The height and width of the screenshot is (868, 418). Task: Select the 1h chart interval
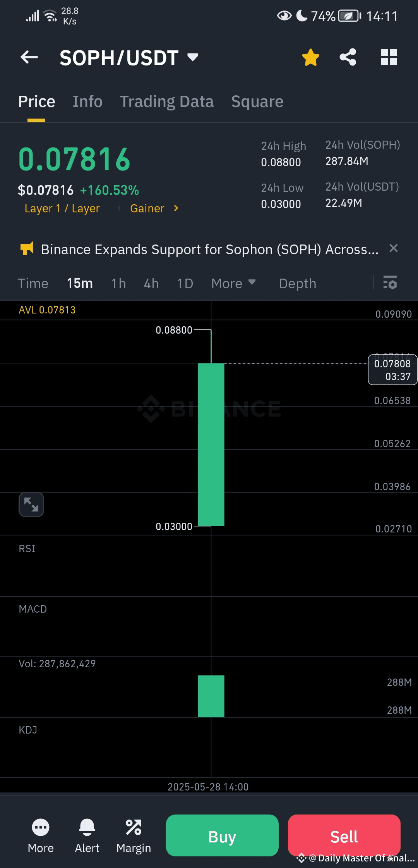point(118,284)
